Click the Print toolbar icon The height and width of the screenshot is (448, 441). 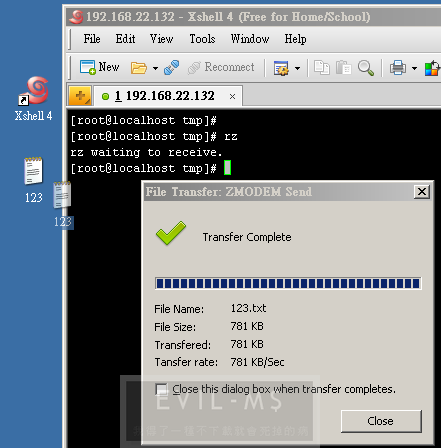[x=398, y=68]
